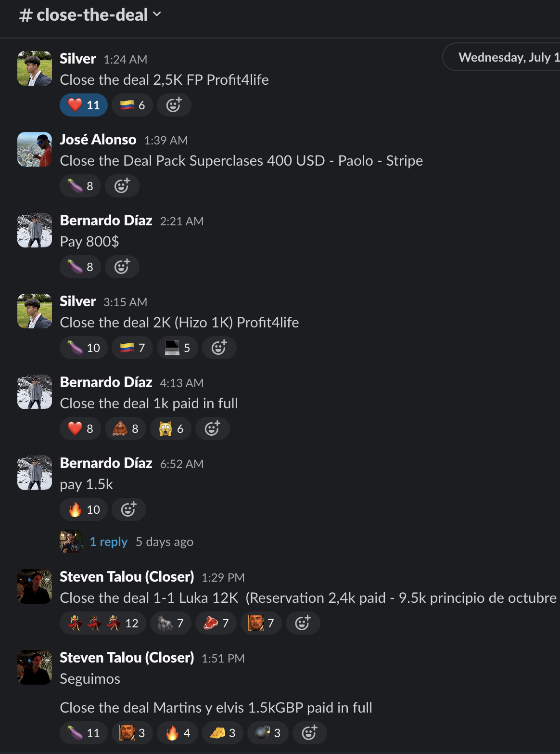
Task: Add reaction to Silver's 1:24 AM message
Action: pyautogui.click(x=174, y=105)
